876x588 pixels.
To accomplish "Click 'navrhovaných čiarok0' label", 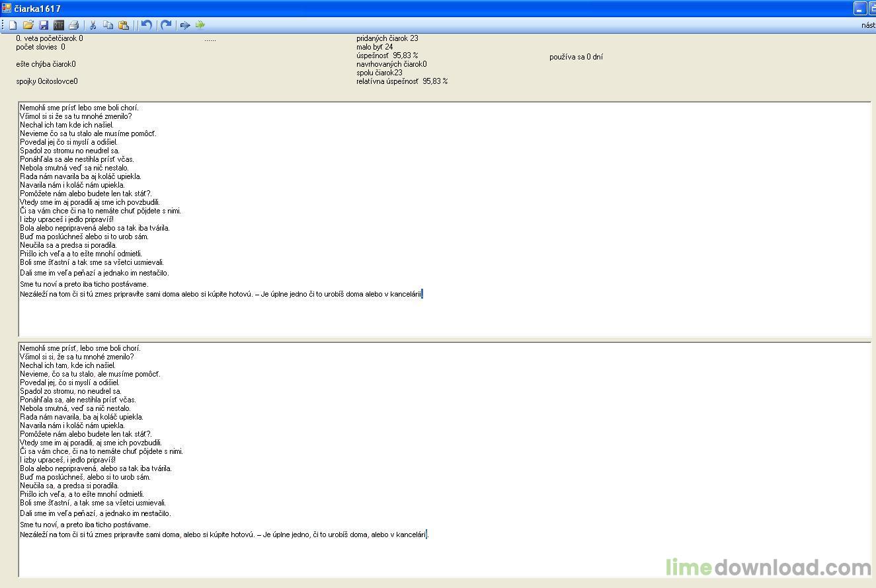I will pyautogui.click(x=391, y=64).
